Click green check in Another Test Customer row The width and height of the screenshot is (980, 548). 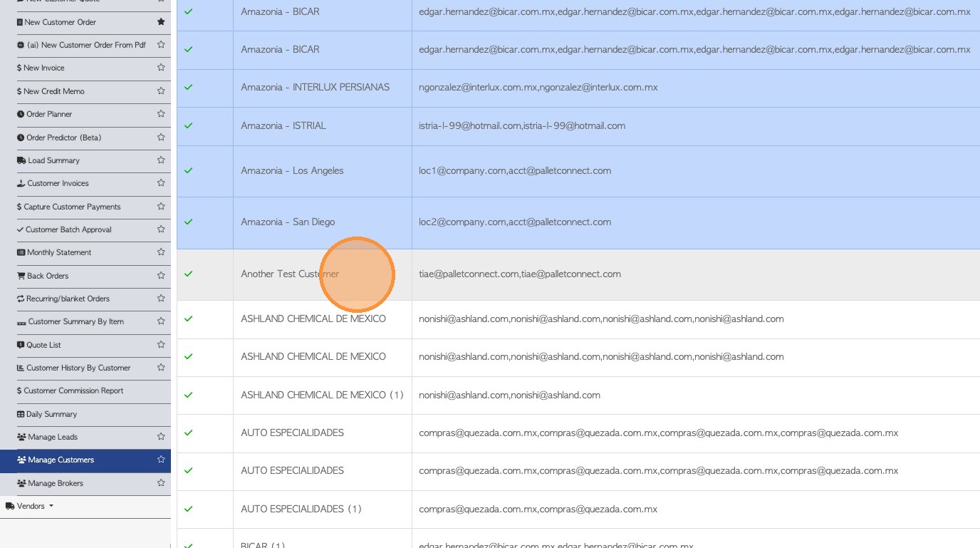point(189,274)
